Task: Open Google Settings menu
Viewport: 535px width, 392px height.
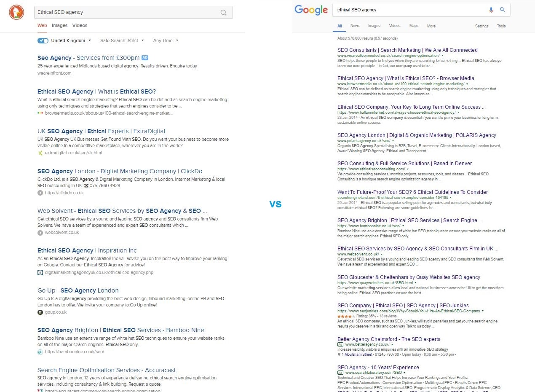Action: pyautogui.click(x=481, y=26)
